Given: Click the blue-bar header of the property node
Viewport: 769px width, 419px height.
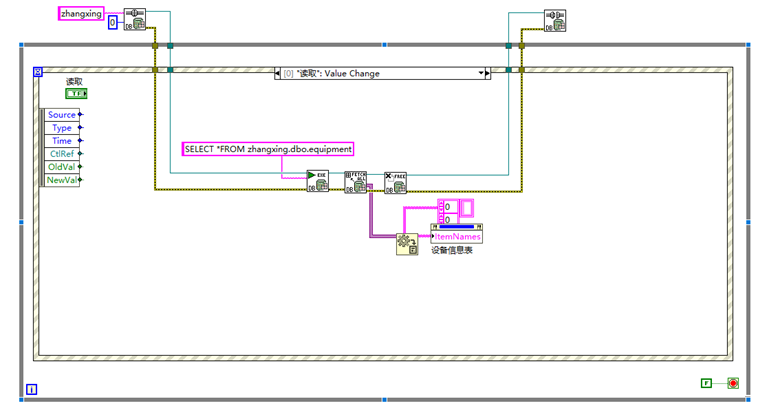Looking at the screenshot, I should click(x=457, y=227).
